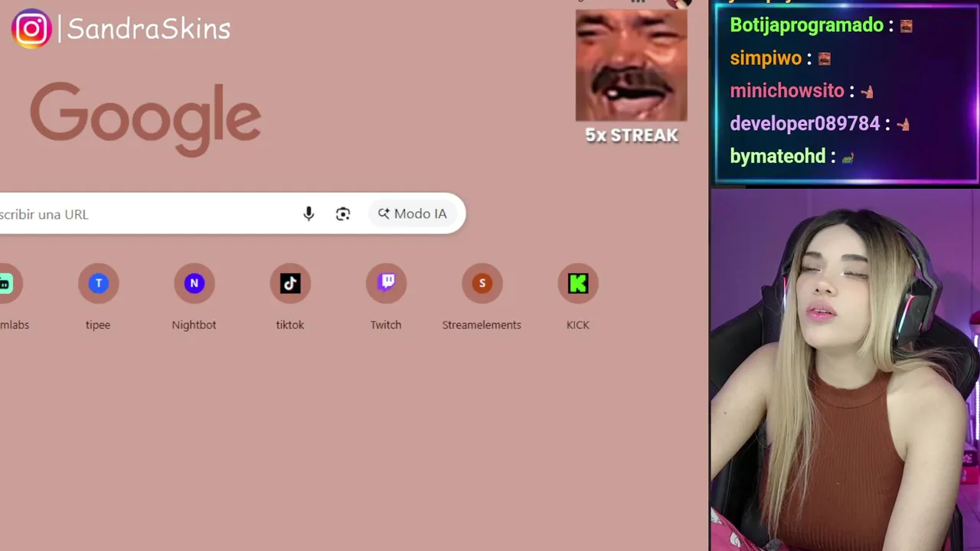Click the laughing meme streak image
This screenshot has width=980, height=551.
pos(632,66)
